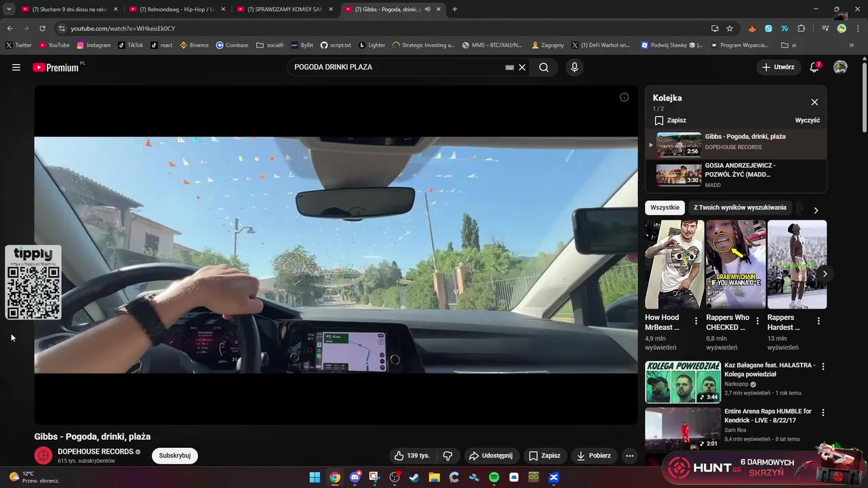This screenshot has height=488, width=868.
Task: Dislike the video
Action: tap(448, 455)
